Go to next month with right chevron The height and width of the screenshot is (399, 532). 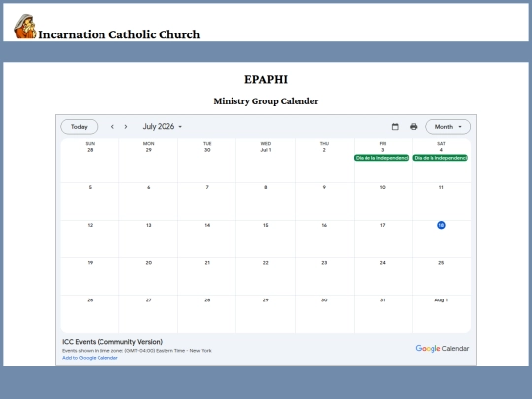click(x=126, y=127)
